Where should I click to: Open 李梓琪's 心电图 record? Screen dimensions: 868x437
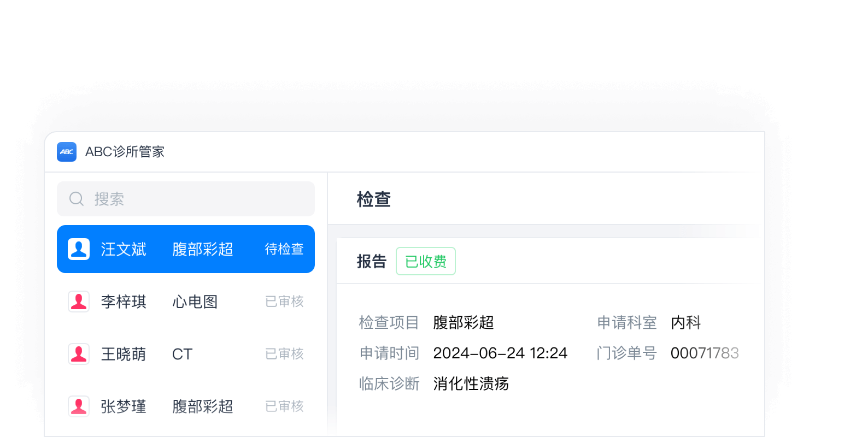coord(195,302)
